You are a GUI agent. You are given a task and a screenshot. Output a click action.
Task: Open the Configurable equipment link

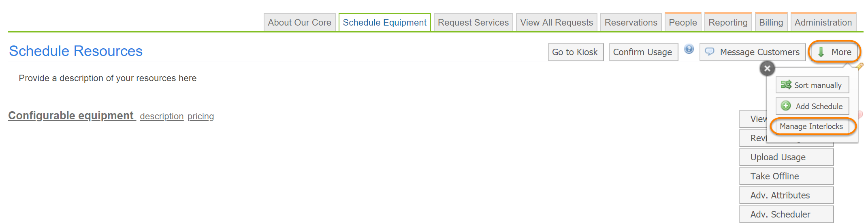pyautogui.click(x=71, y=116)
